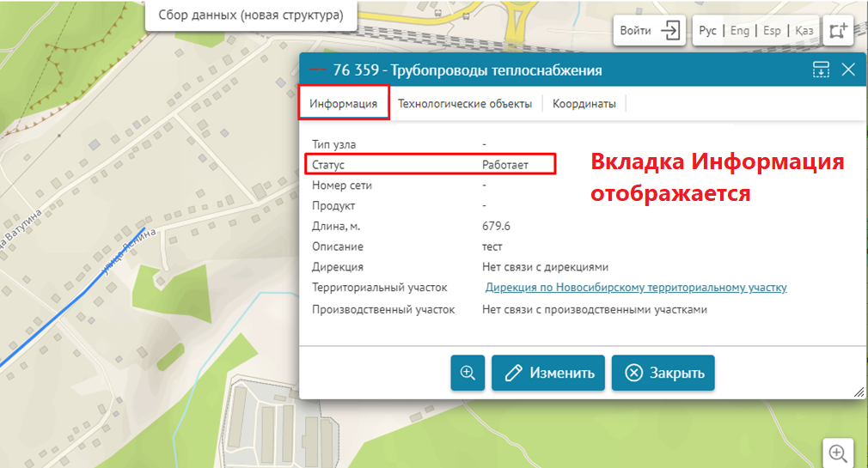The image size is (868, 468).
Task: Switch language to Esp
Action: click(x=772, y=31)
